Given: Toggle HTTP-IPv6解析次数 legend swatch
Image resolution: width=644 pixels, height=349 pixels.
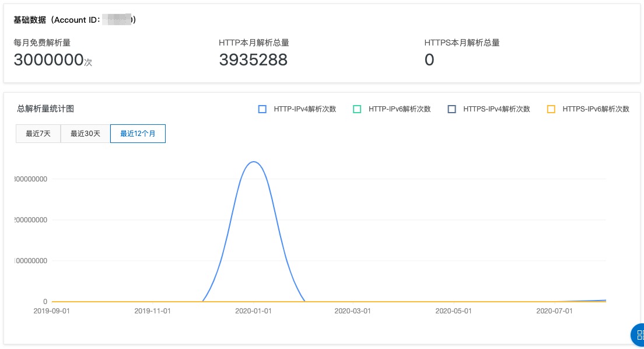Looking at the screenshot, I should [357, 109].
